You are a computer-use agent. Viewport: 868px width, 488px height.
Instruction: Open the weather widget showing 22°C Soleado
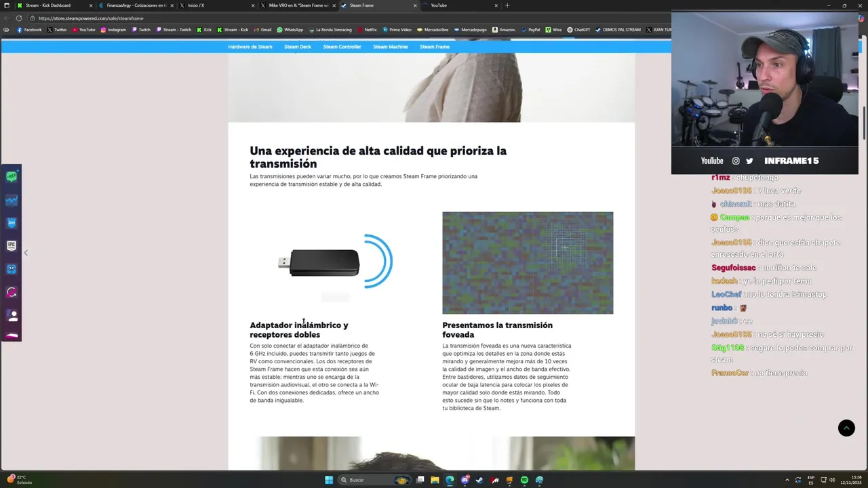coord(20,480)
